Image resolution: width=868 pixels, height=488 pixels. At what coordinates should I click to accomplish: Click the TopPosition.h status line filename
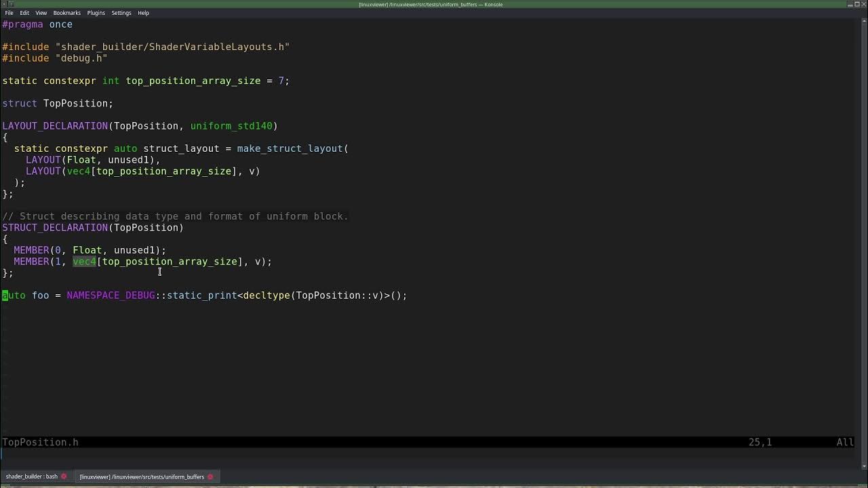[x=40, y=443]
